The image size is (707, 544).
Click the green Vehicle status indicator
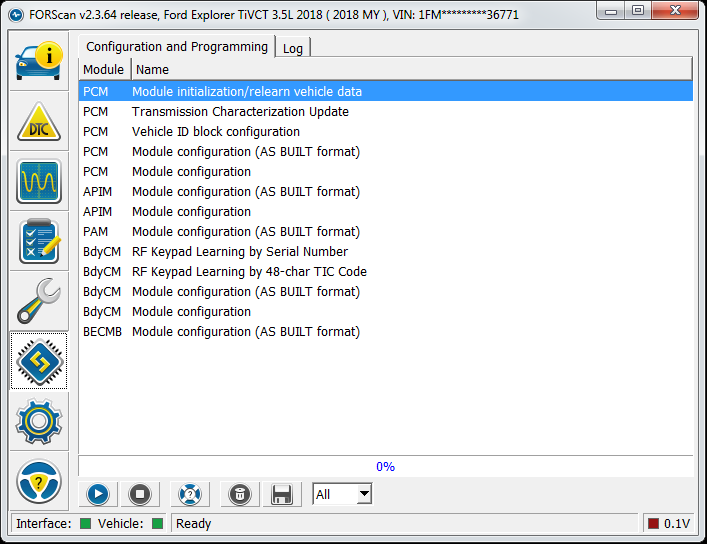[157, 523]
